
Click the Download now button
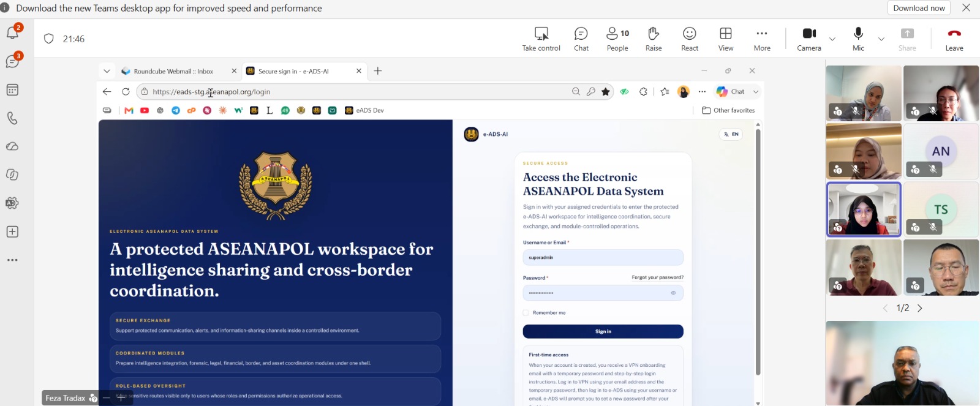919,8
